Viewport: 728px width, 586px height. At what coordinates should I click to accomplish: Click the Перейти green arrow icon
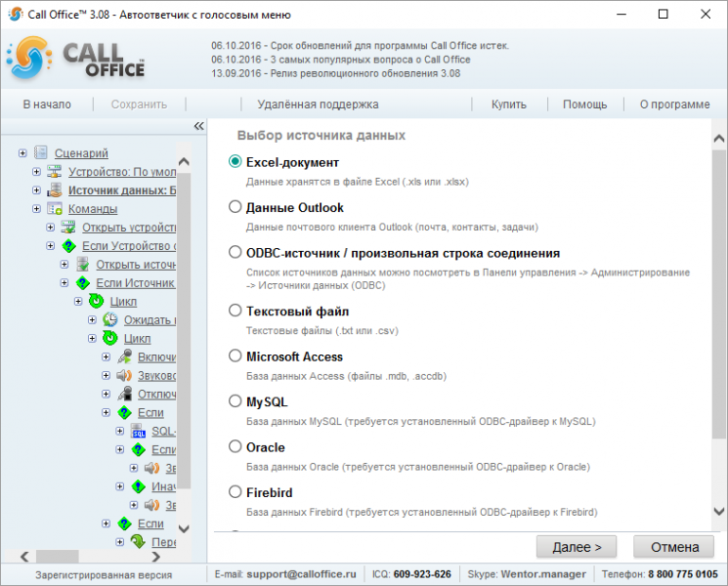138,541
